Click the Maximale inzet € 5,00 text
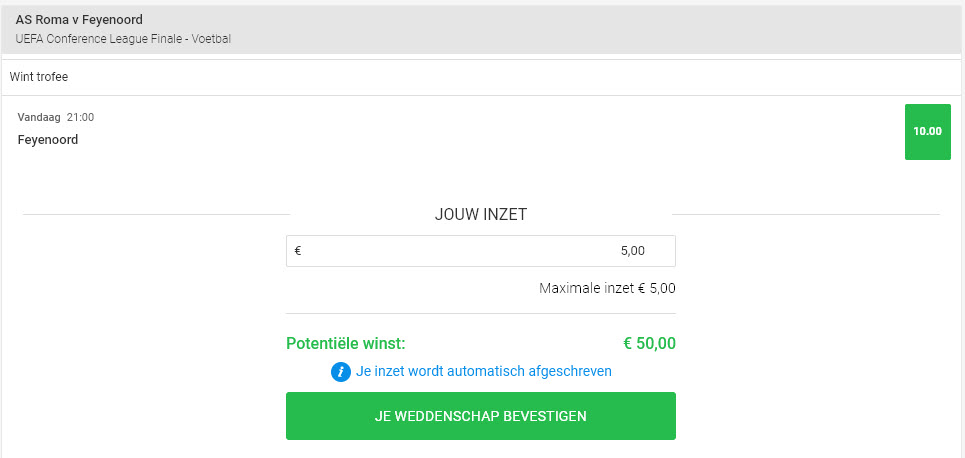The image size is (965, 458). pyautogui.click(x=607, y=289)
